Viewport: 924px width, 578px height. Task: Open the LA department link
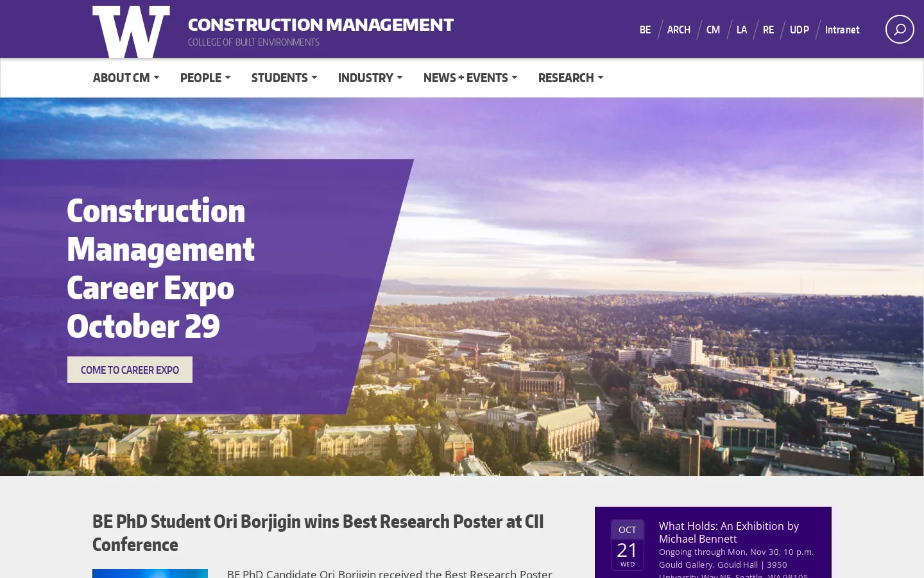pos(742,30)
